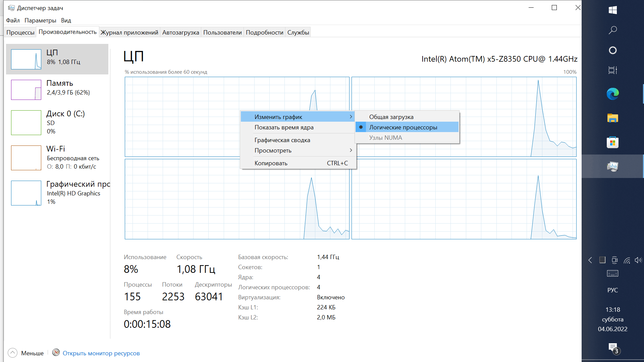The width and height of the screenshot is (644, 362).
Task: Select the Графический процессор graph thumbnail
Action: [26, 193]
